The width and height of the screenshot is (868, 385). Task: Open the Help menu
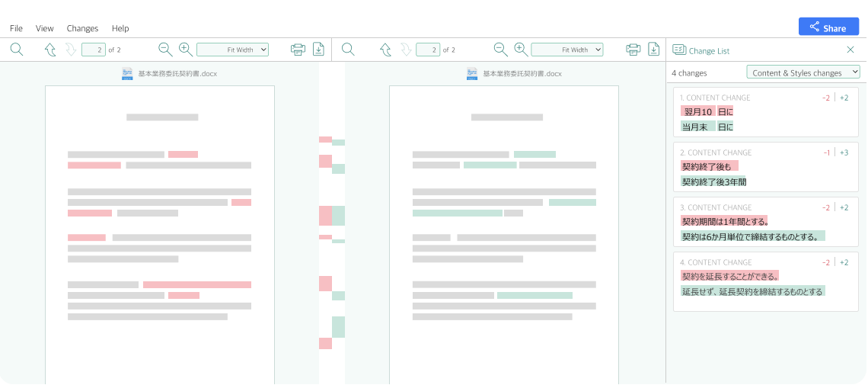point(120,28)
